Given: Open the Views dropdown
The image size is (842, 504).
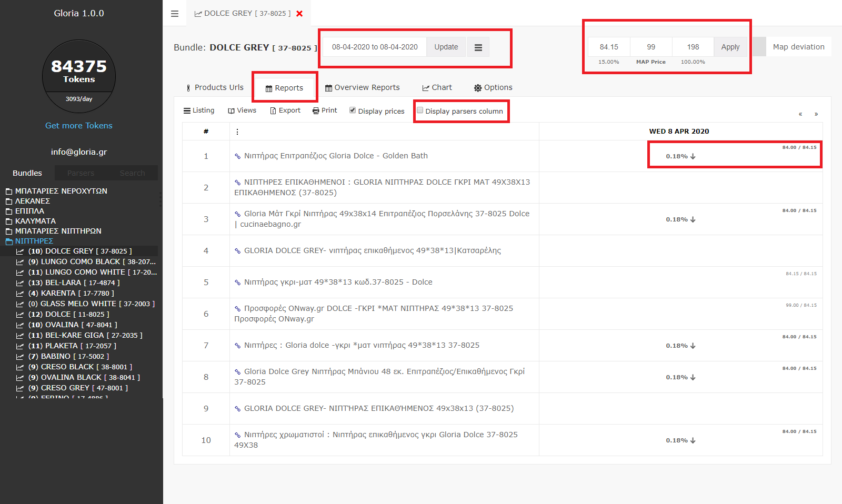Looking at the screenshot, I should [x=242, y=110].
